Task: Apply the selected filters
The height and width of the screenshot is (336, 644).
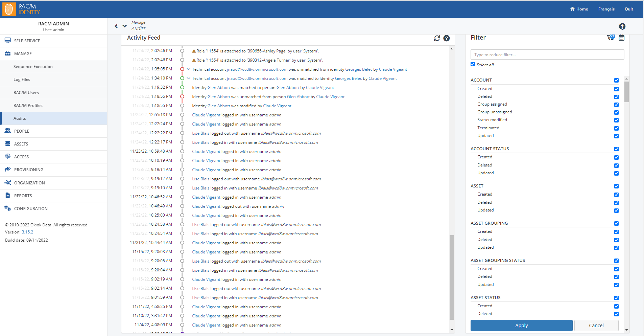Action: (x=521, y=326)
